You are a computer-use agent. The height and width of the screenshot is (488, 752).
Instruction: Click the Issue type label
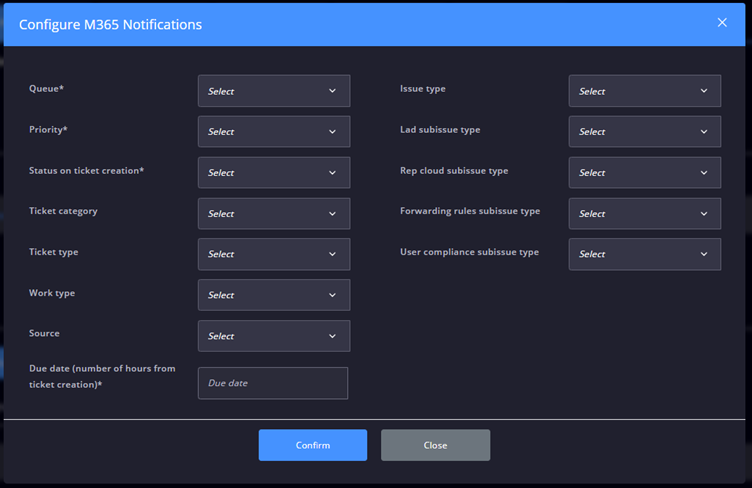click(x=423, y=89)
